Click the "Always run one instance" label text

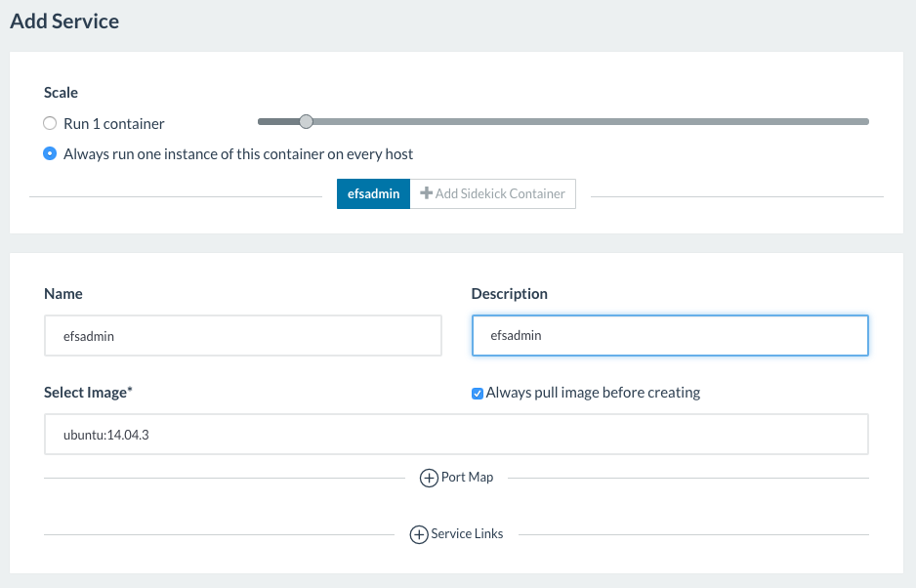pos(238,153)
